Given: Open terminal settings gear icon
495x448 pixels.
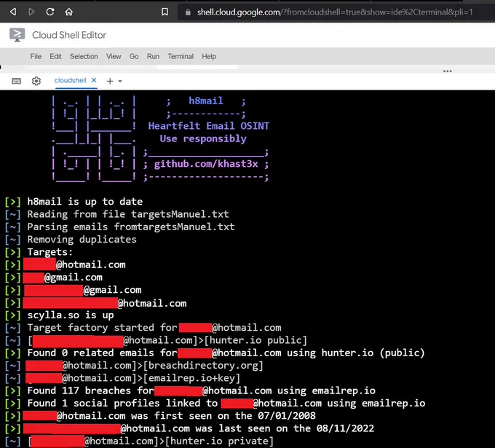Looking at the screenshot, I should pyautogui.click(x=36, y=81).
